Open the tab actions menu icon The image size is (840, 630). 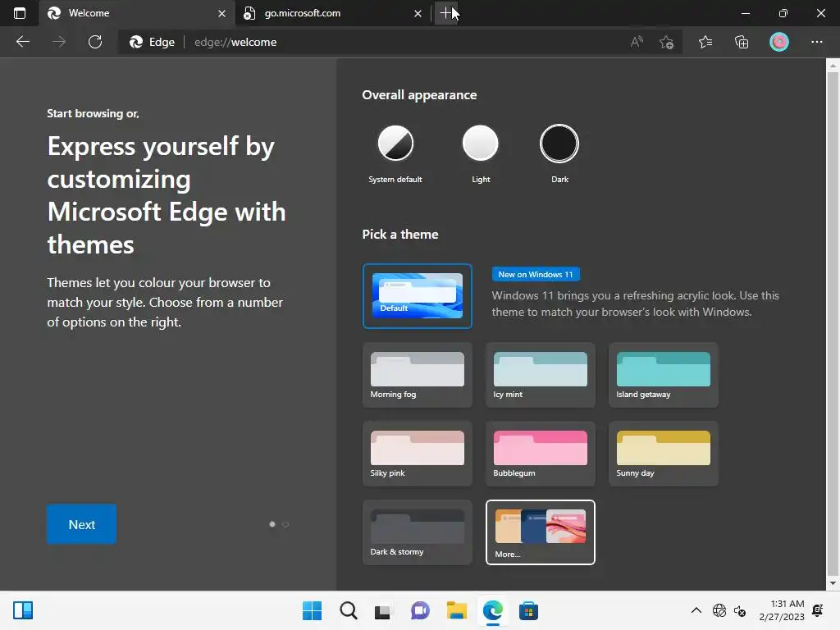coord(20,13)
